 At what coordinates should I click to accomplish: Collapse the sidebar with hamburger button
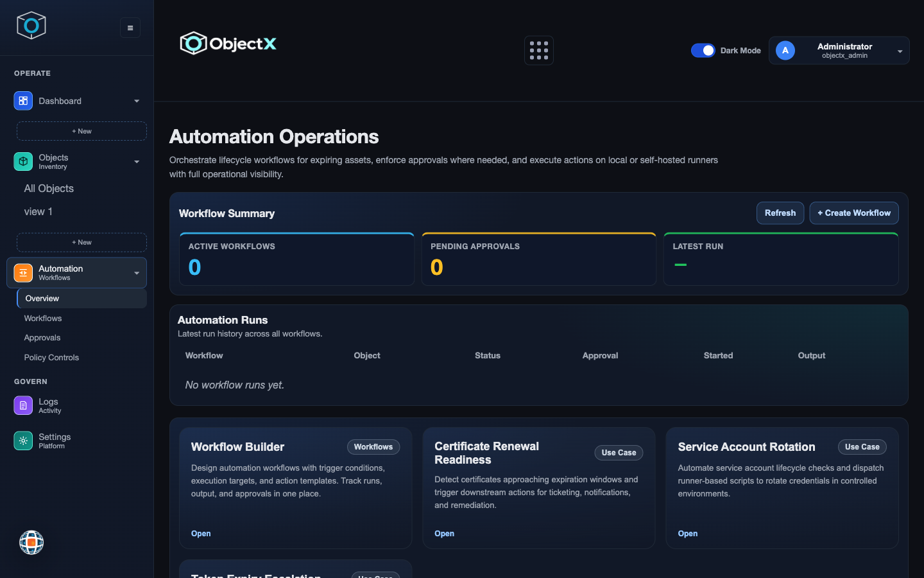[130, 28]
